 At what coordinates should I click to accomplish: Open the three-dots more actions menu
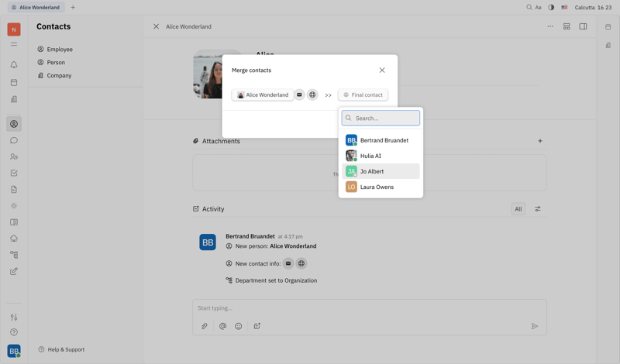click(550, 26)
